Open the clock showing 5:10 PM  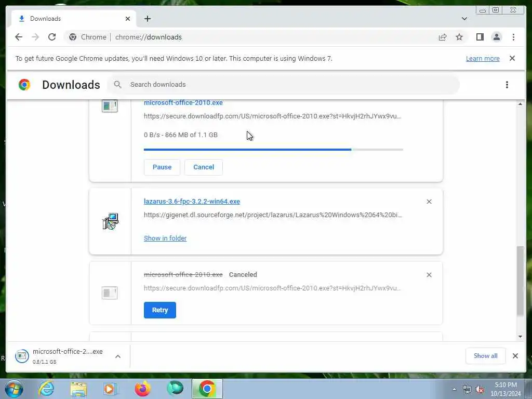(x=506, y=389)
